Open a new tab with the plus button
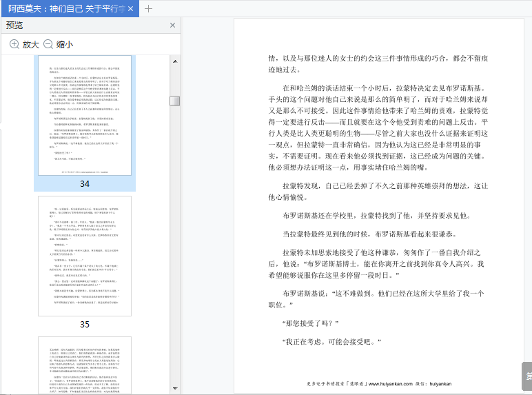532x395 pixels. [148, 9]
